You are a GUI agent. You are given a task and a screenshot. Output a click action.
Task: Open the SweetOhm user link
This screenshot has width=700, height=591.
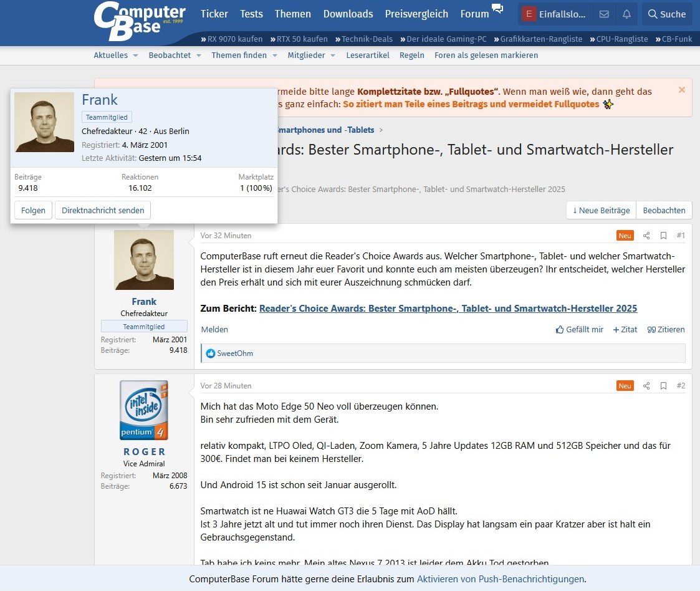(x=235, y=353)
